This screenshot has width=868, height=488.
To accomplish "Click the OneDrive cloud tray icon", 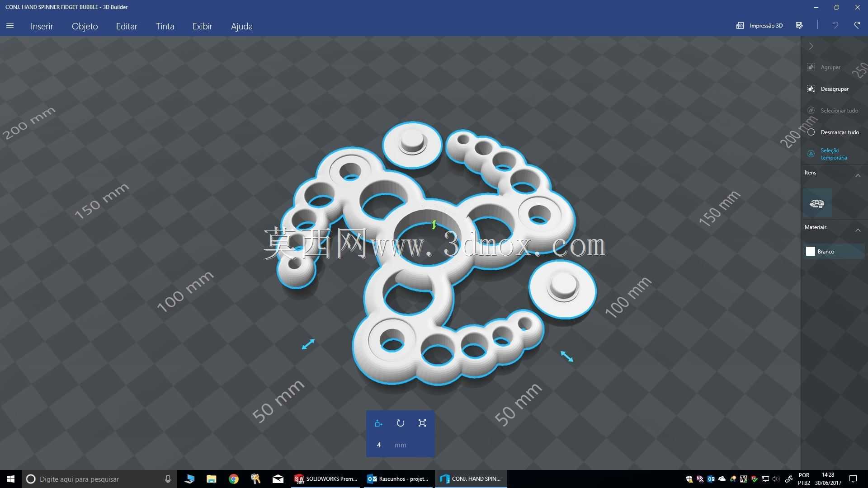I will point(722,479).
